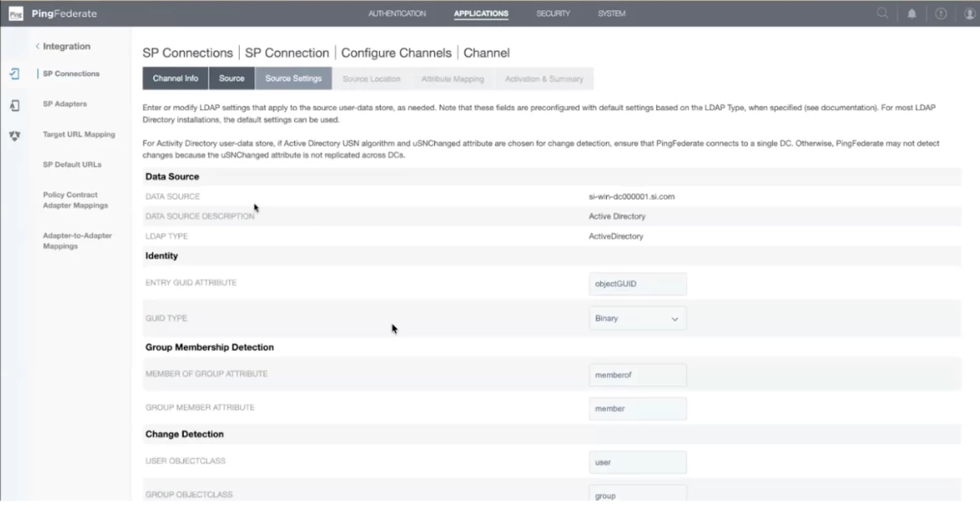The image size is (980, 510).
Task: Click the Ping logo icon
Action: (15, 13)
